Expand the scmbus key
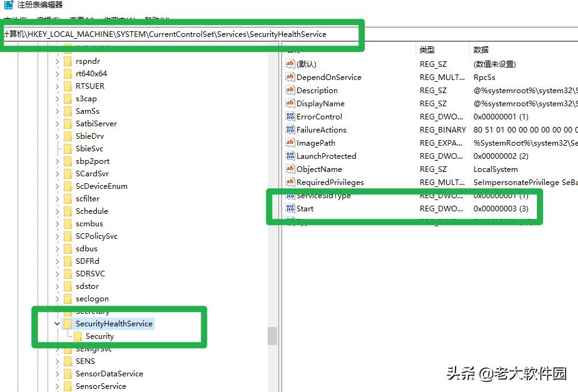The image size is (578, 392). 57,224
